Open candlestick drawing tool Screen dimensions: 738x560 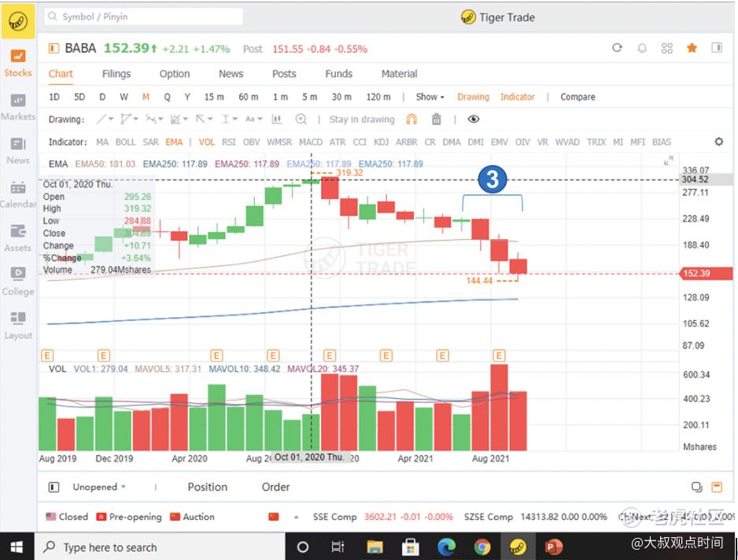tap(276, 120)
